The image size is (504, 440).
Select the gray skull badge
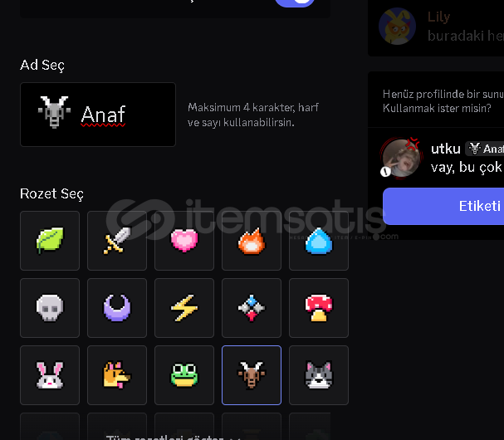click(50, 308)
